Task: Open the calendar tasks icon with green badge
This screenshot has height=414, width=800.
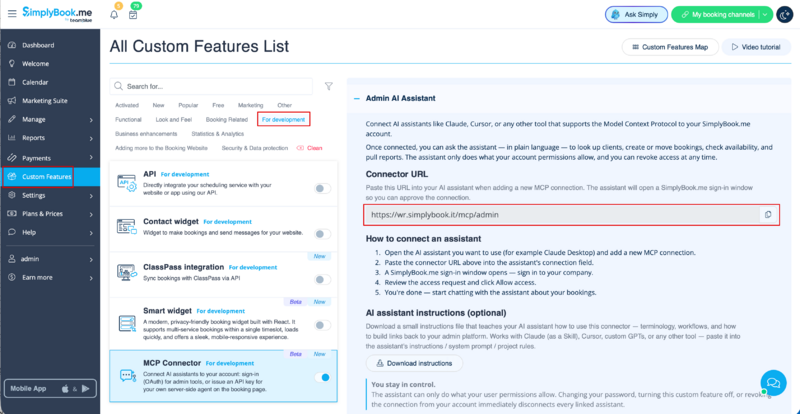Action: pyautogui.click(x=133, y=14)
